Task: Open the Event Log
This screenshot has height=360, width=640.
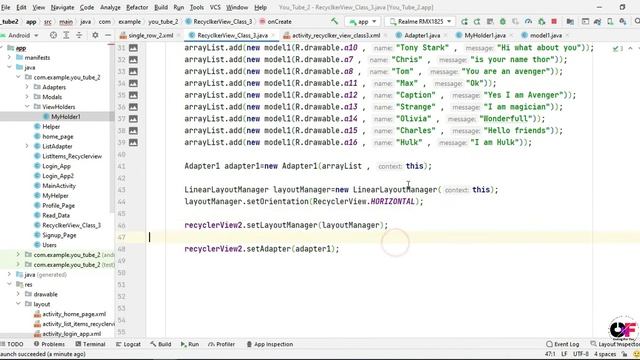Action: (x=563, y=344)
